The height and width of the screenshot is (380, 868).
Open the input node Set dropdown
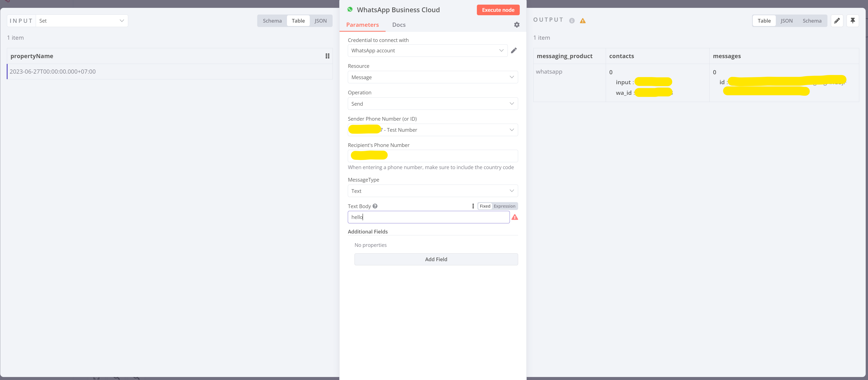[x=82, y=21]
